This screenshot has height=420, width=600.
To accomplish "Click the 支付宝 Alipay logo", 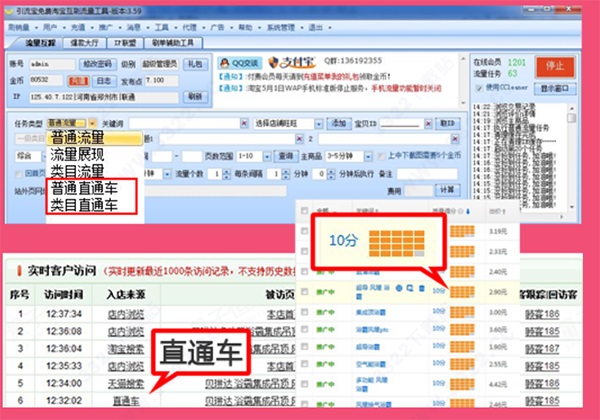I will [292, 62].
